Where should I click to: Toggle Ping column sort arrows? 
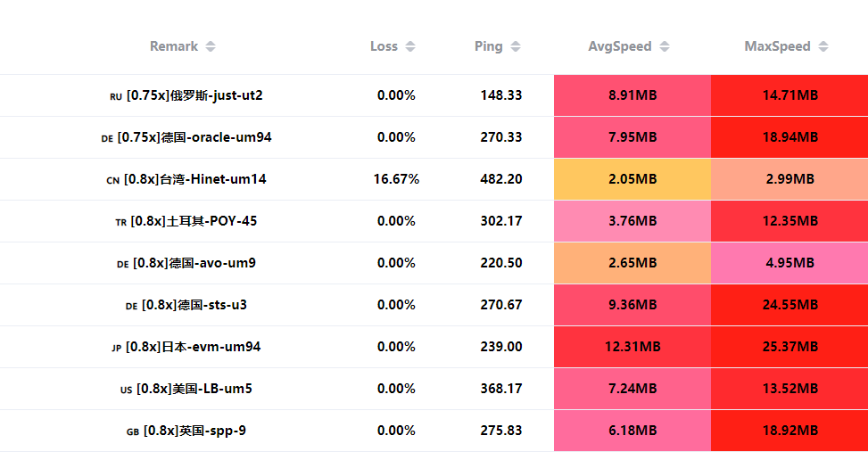516,46
